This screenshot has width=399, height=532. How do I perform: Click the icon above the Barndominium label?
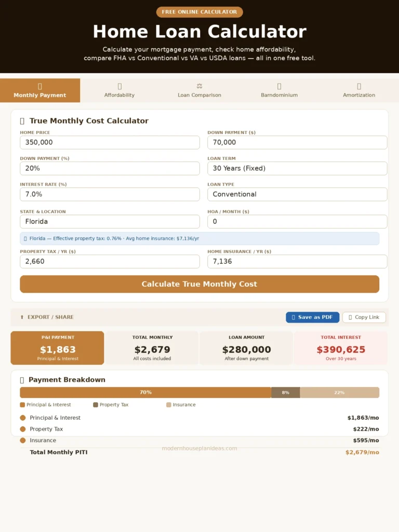point(279,86)
